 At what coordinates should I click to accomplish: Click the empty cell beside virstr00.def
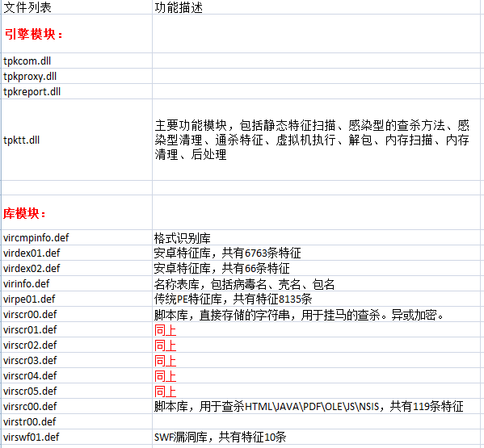(316, 422)
